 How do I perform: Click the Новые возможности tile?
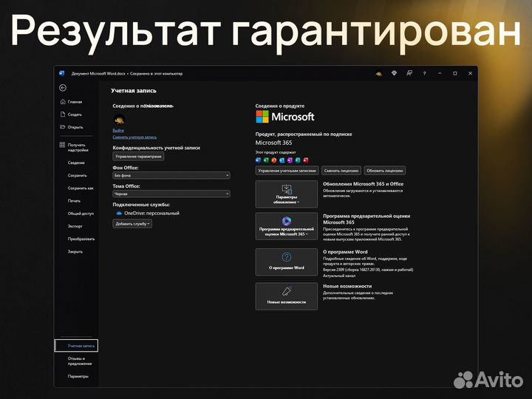(x=287, y=296)
